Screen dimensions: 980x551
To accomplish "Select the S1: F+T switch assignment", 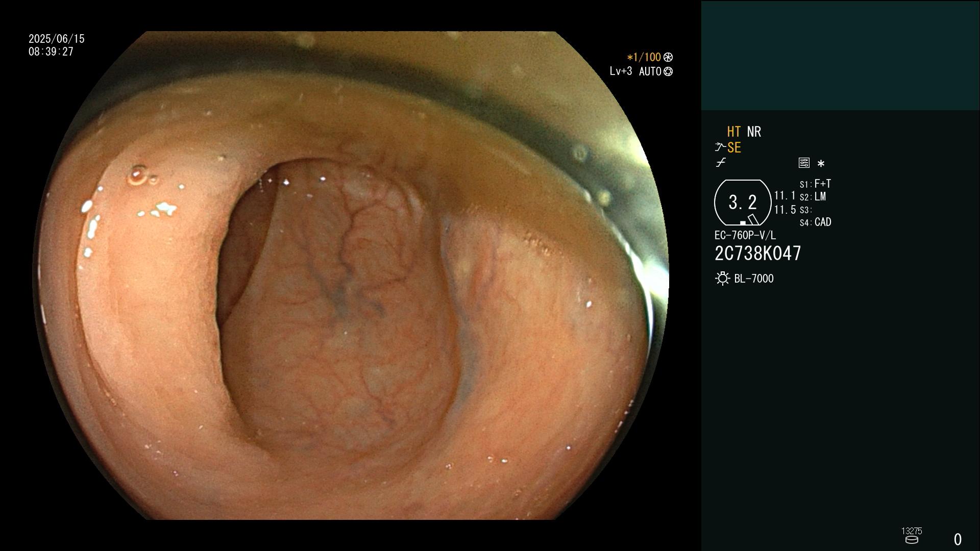I will [x=815, y=184].
